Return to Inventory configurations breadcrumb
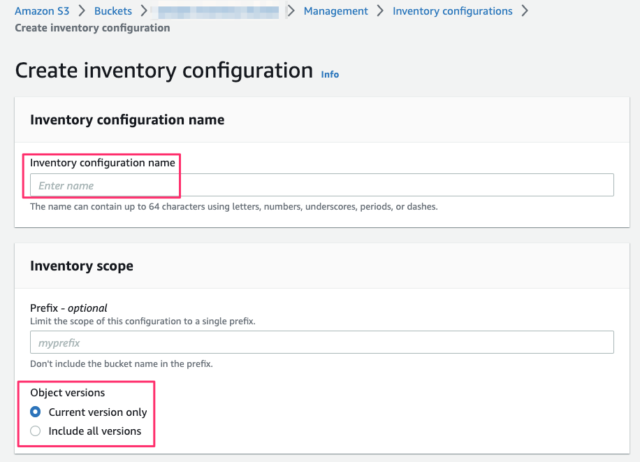 452,11
